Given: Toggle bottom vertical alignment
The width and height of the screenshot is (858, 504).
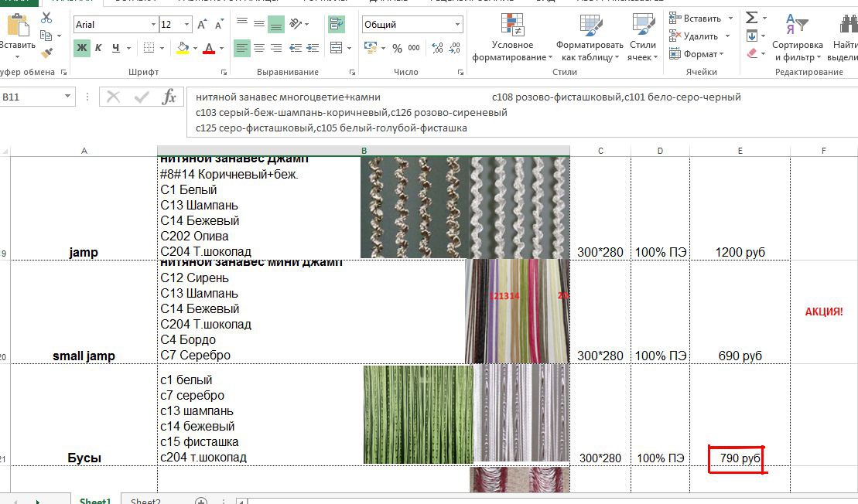Looking at the screenshot, I should click(x=275, y=23).
